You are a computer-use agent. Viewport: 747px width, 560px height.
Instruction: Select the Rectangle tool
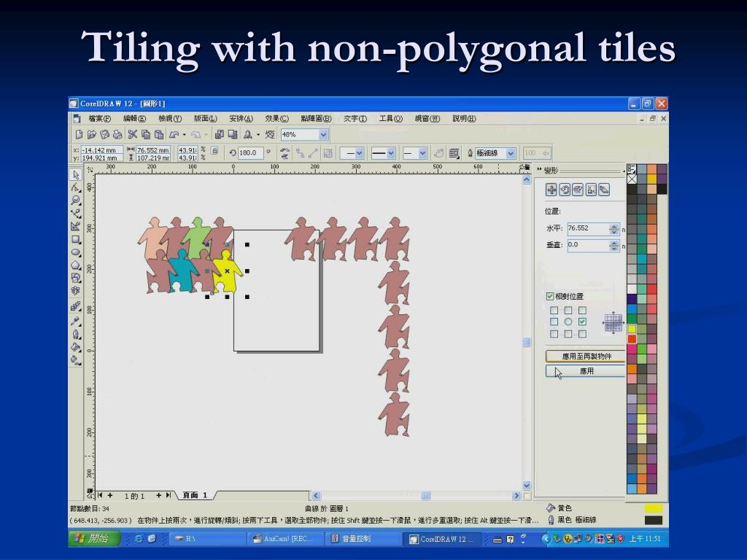click(x=76, y=239)
